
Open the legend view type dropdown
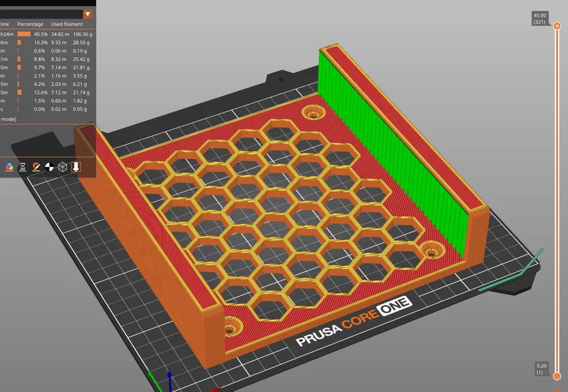pos(88,14)
